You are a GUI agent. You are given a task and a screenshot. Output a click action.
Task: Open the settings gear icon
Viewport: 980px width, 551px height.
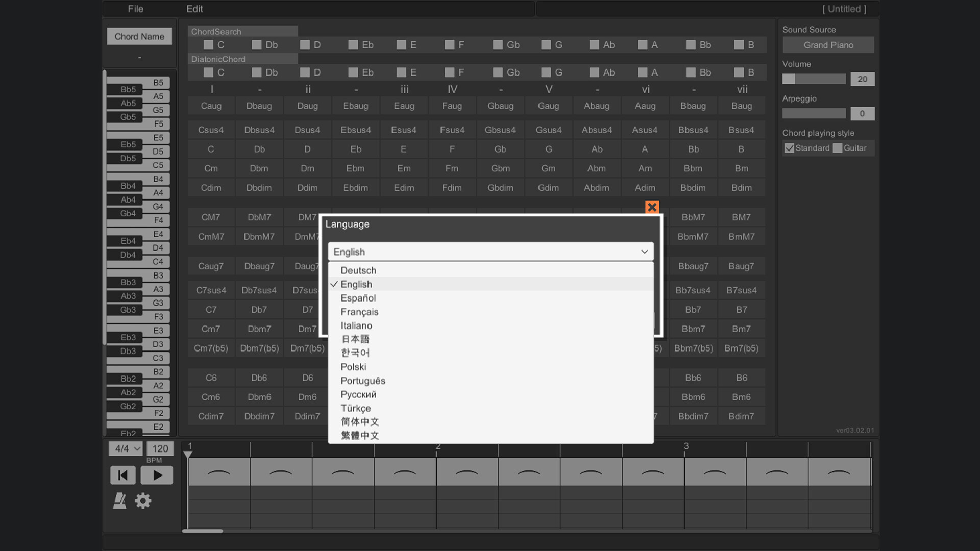point(143,500)
